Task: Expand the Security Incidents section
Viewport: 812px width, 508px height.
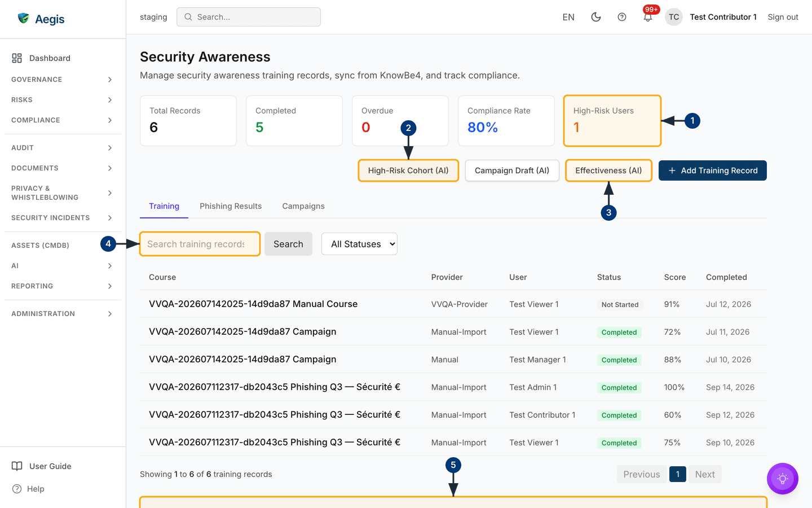Action: point(63,218)
